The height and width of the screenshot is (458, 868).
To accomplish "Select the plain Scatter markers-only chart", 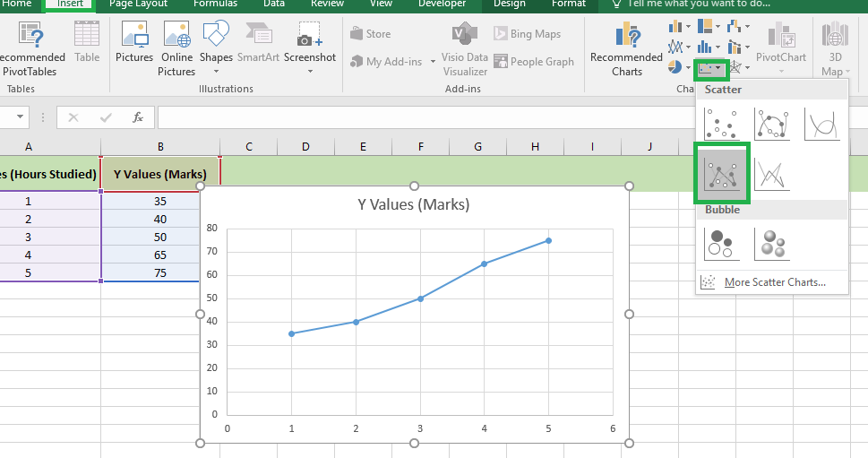I will [721, 124].
